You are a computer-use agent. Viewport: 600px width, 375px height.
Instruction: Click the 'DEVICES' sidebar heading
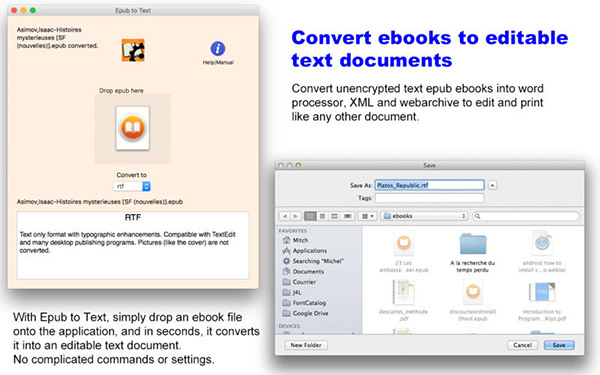pos(289,326)
